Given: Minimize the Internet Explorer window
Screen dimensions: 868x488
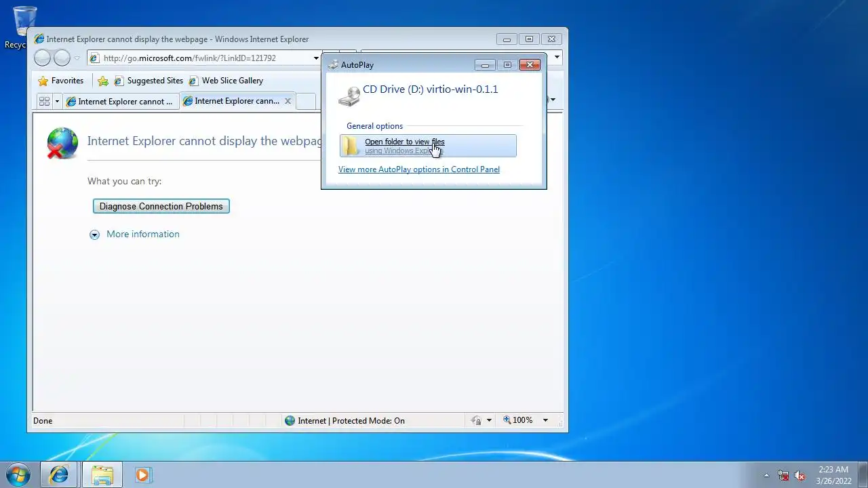Looking at the screenshot, I should click(507, 39).
